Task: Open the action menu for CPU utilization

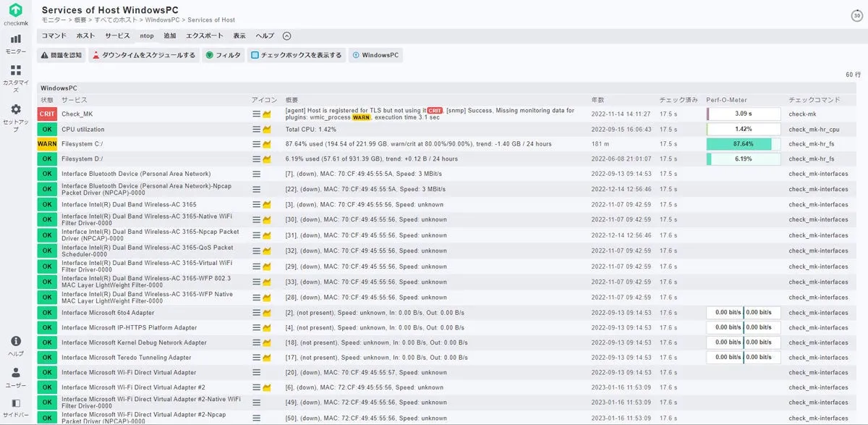Action: (256, 129)
